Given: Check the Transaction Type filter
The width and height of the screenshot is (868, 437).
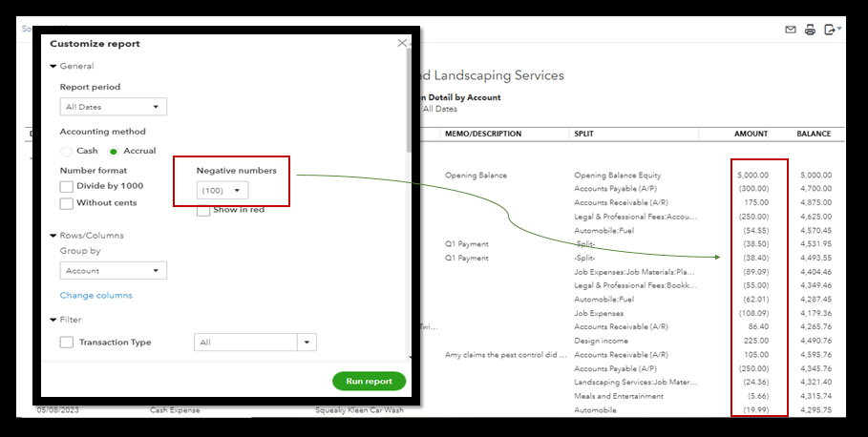Looking at the screenshot, I should pyautogui.click(x=67, y=343).
